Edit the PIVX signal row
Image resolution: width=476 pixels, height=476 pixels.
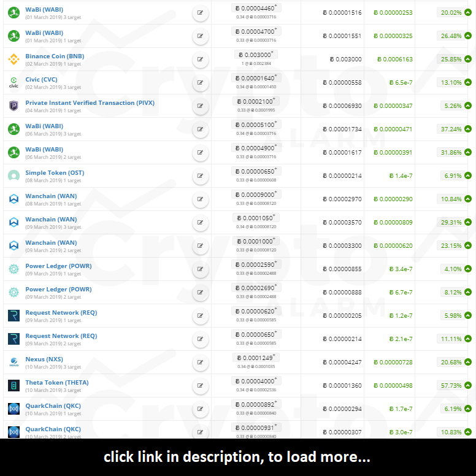pyautogui.click(x=201, y=106)
